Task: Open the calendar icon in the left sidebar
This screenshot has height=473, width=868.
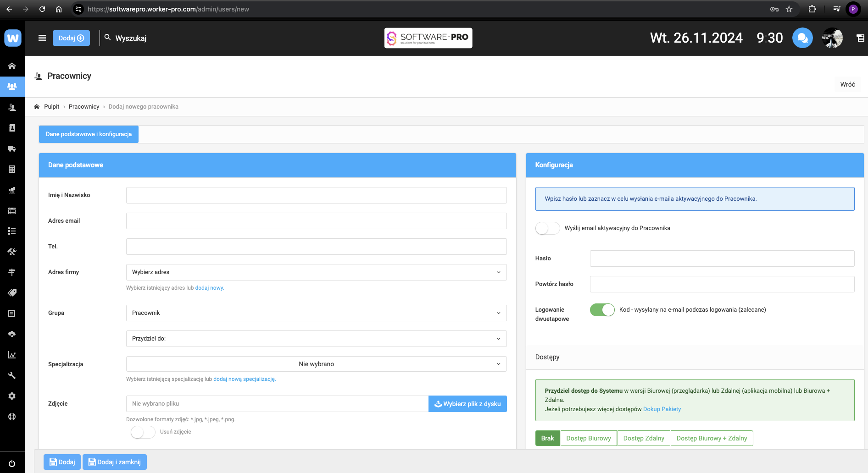Action: click(12, 211)
